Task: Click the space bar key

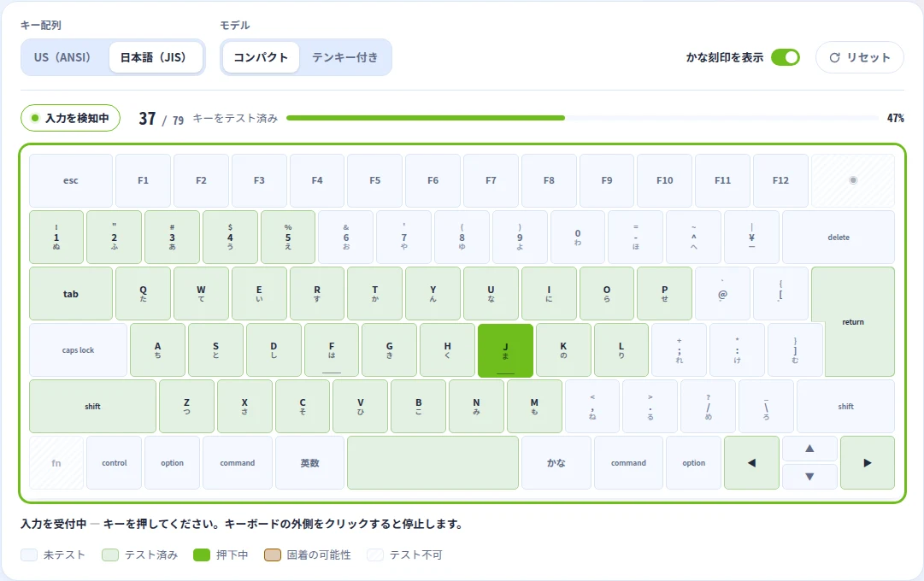Action: (x=433, y=462)
